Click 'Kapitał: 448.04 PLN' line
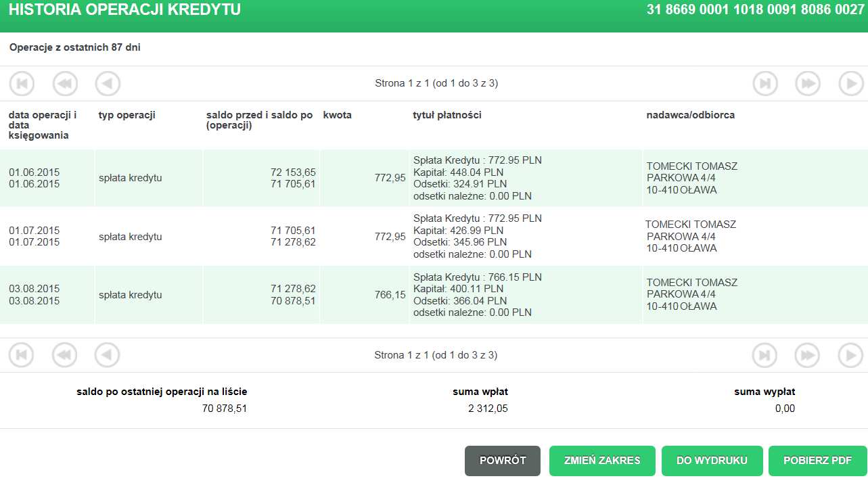 [458, 172]
